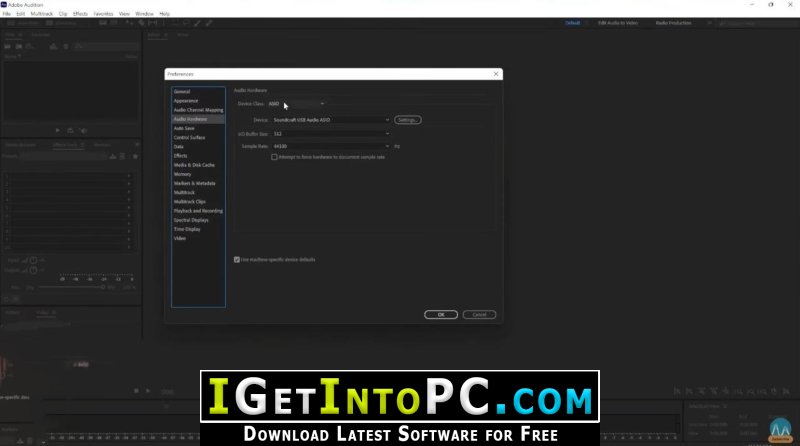This screenshot has width=800, height=446.
Task: Open the Effects menu in the menu bar
Action: tap(80, 14)
